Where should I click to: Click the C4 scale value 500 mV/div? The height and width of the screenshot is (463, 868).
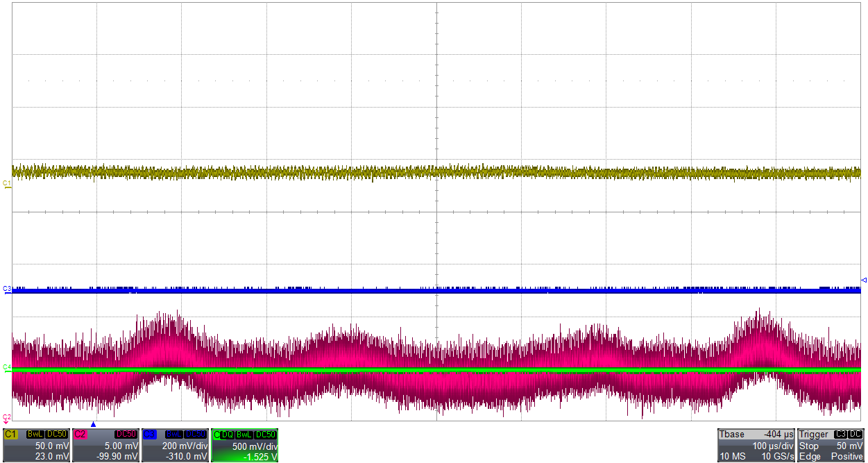point(254,446)
